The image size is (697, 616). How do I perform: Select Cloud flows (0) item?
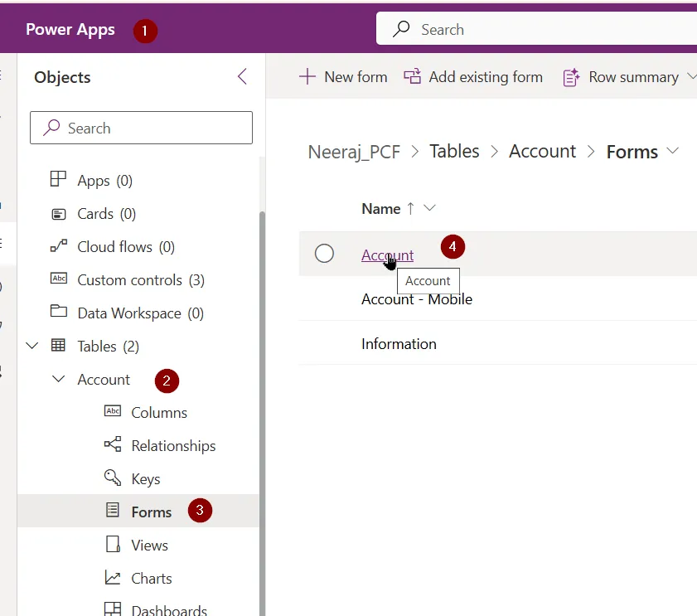tap(126, 246)
